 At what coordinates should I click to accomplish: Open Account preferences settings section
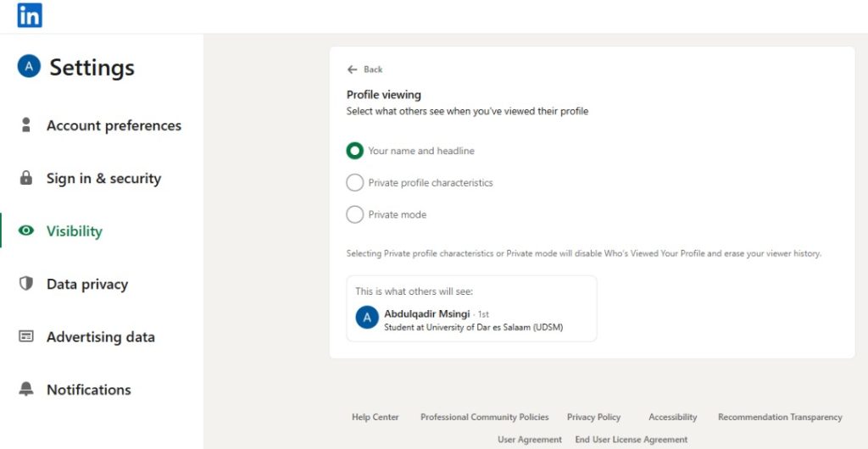point(114,125)
